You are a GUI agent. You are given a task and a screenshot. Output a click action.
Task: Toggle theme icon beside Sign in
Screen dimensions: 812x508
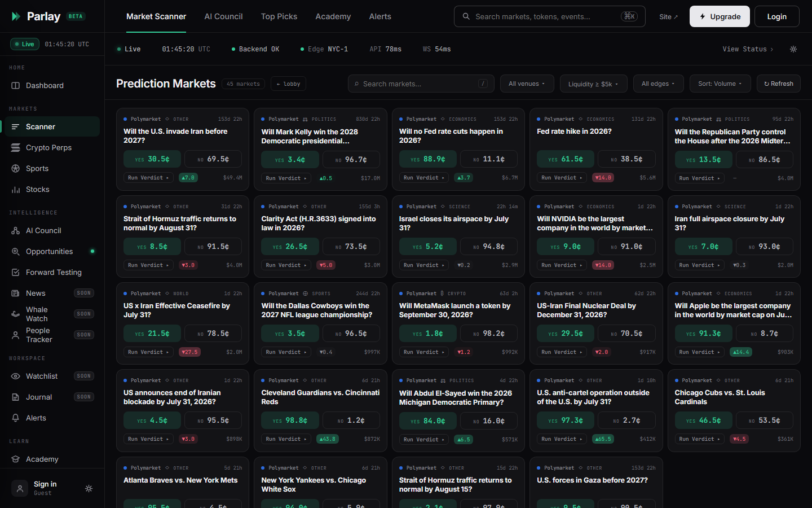pos(89,489)
